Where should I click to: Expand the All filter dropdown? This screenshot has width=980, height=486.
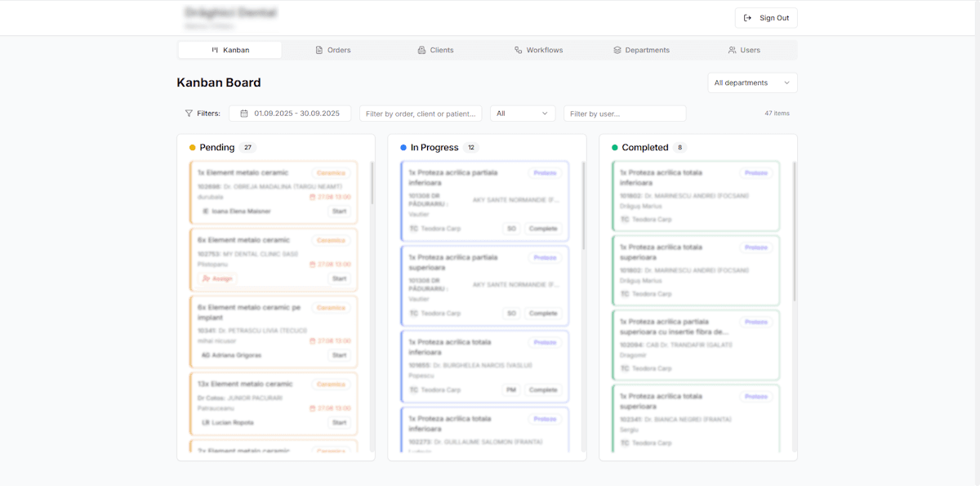tap(523, 114)
